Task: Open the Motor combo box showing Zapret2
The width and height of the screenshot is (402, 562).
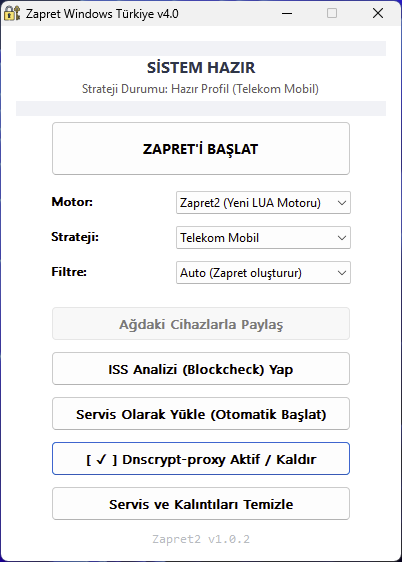Action: 263,203
